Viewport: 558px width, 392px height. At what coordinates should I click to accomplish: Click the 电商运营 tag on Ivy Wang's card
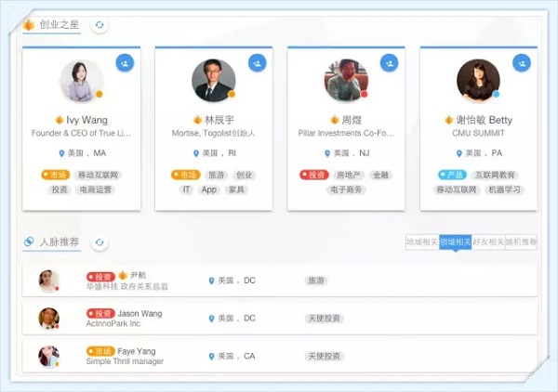pyautogui.click(x=96, y=189)
